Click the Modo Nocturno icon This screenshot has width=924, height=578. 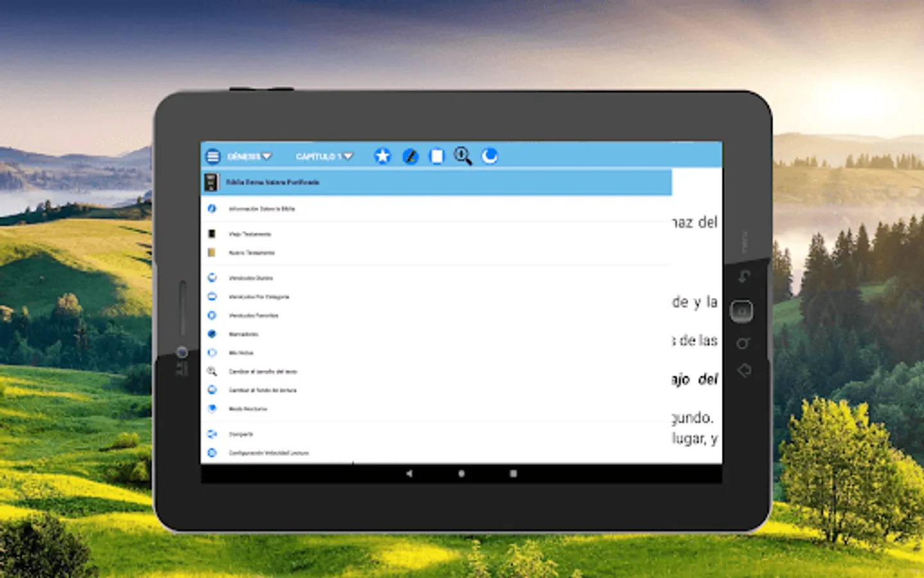pyautogui.click(x=212, y=408)
